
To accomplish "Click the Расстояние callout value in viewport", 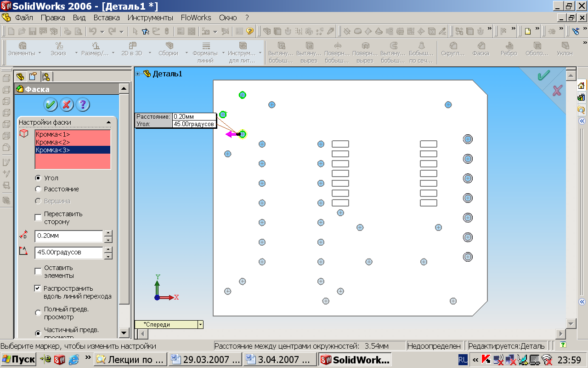I will pos(194,117).
